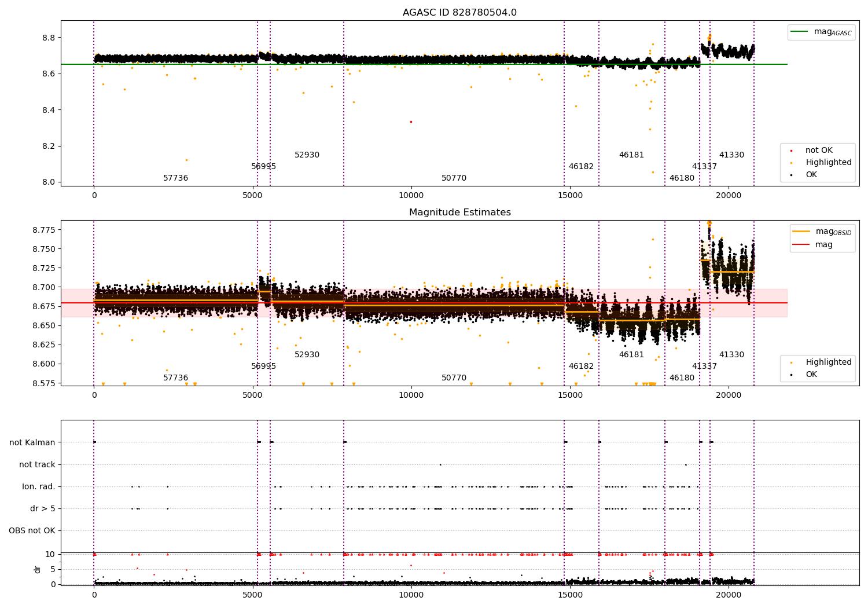This screenshot has height=608, width=868.
Task: Select the green mag AGASC legend line
Action: [800, 32]
